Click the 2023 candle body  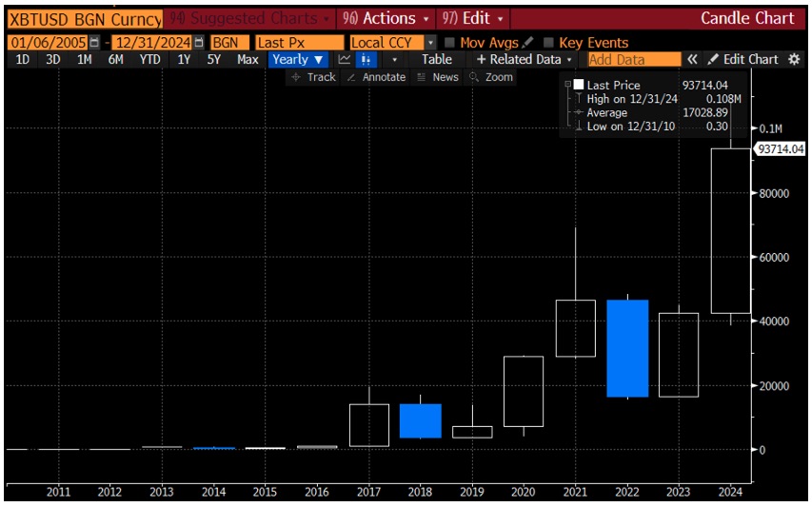click(x=679, y=355)
